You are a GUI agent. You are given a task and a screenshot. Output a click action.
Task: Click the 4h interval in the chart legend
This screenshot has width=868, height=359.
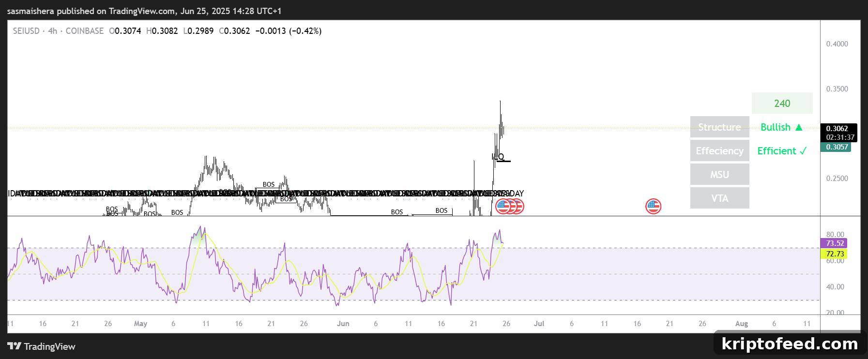[53, 31]
